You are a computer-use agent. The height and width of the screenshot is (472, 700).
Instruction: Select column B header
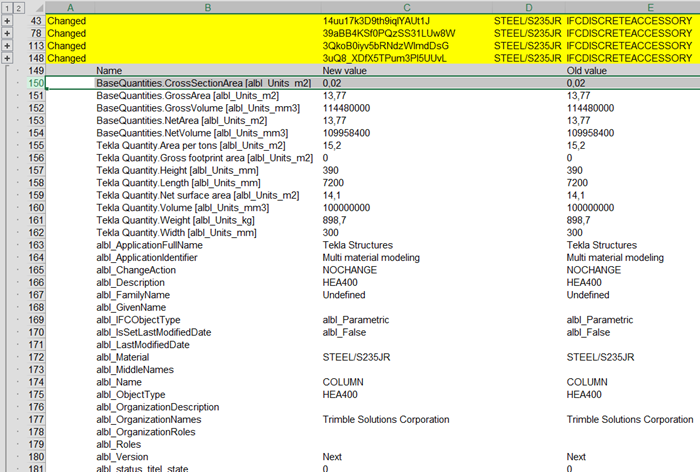click(206, 7)
